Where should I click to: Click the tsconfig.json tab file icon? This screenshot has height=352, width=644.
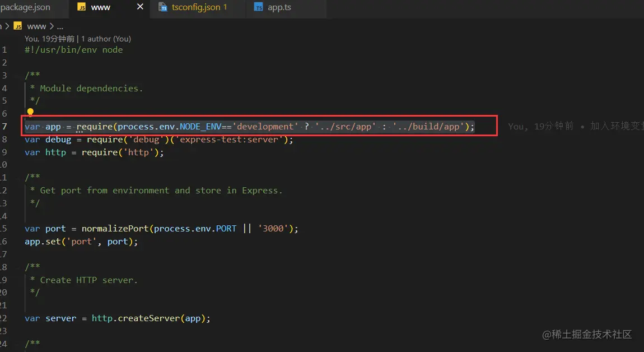163,7
